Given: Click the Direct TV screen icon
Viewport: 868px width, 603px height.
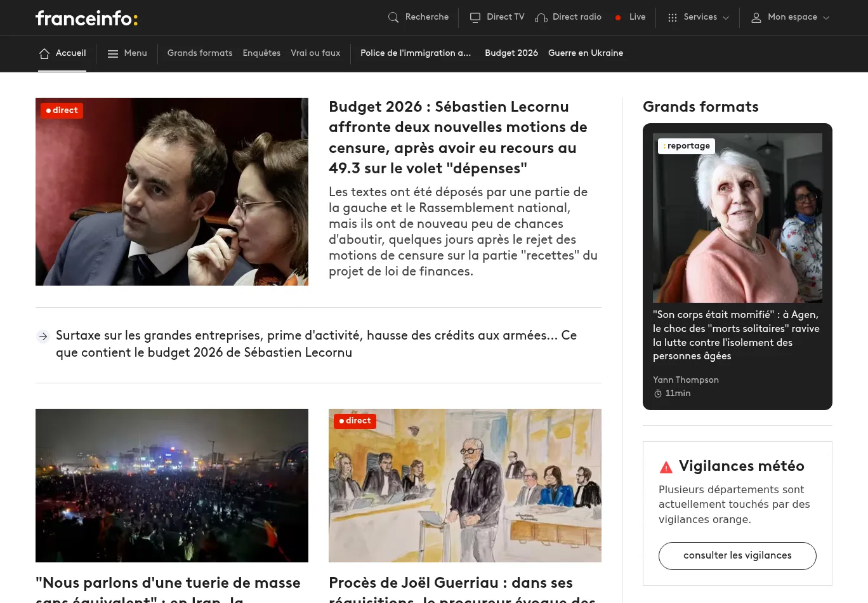Looking at the screenshot, I should (475, 17).
